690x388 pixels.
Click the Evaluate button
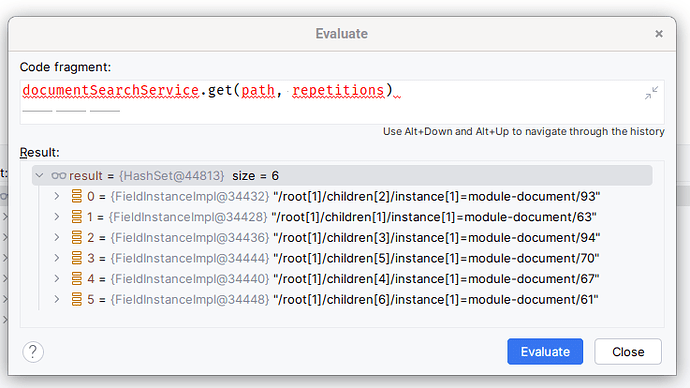545,351
